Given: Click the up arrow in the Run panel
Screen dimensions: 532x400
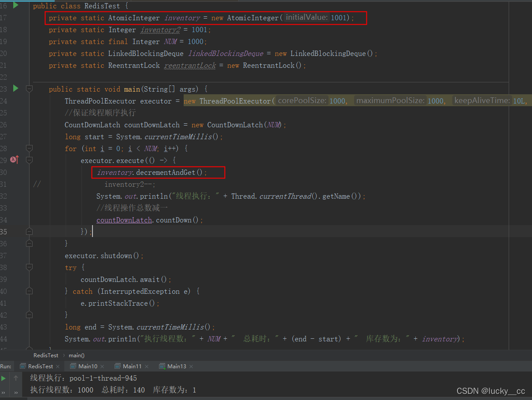Looking at the screenshot, I should pos(16,378).
